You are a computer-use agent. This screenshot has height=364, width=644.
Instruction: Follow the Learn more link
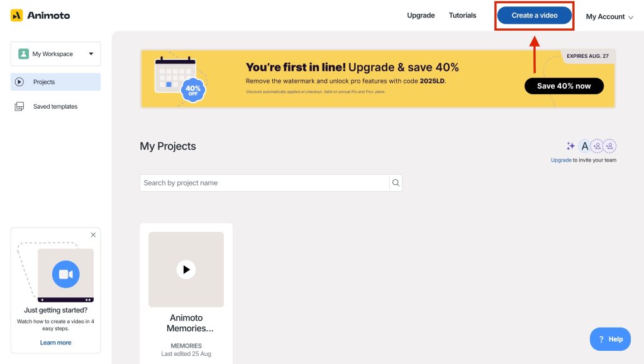pos(55,342)
